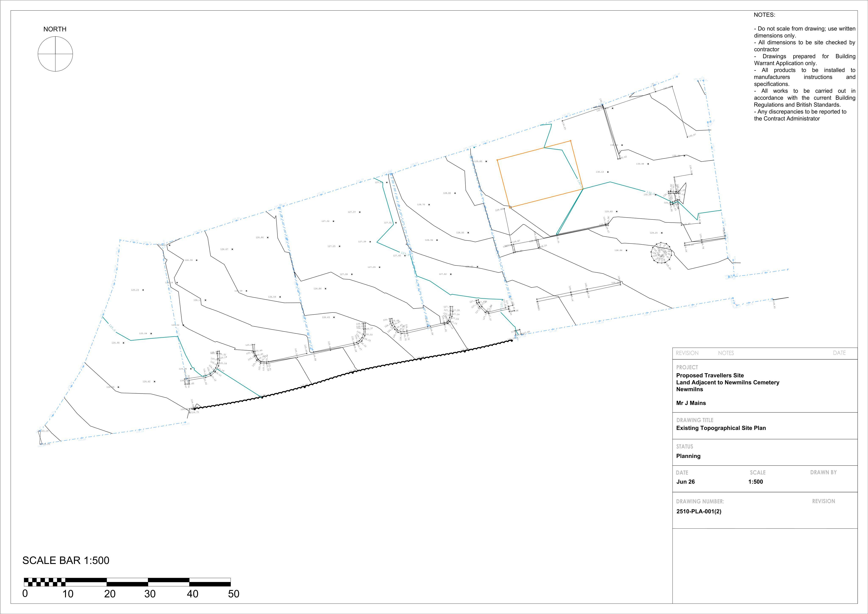Click the NOTES: heading at top right
Viewport: 868px width, 614px height.
764,15
